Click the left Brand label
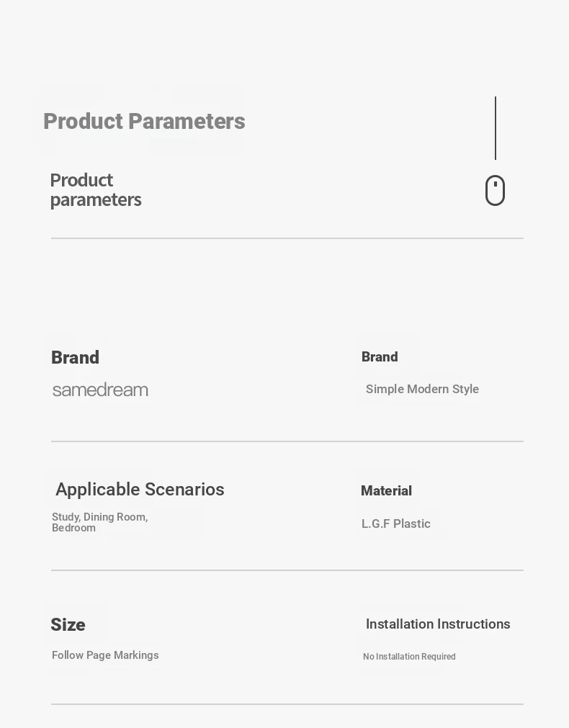The height and width of the screenshot is (728, 569). pos(75,357)
